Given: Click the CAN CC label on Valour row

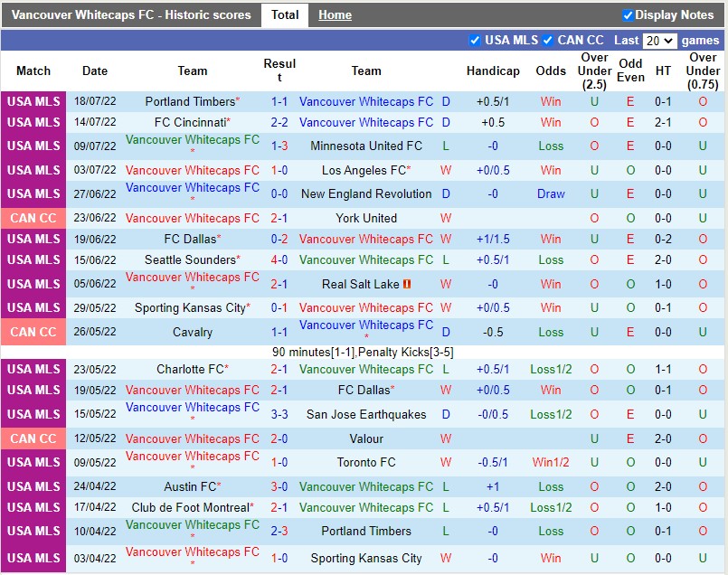Looking at the screenshot, I should pos(33,438).
